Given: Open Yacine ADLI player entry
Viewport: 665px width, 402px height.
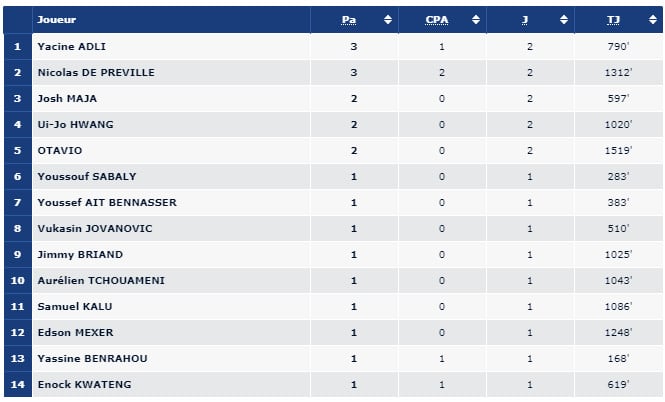Looking at the screenshot, I should (72, 46).
